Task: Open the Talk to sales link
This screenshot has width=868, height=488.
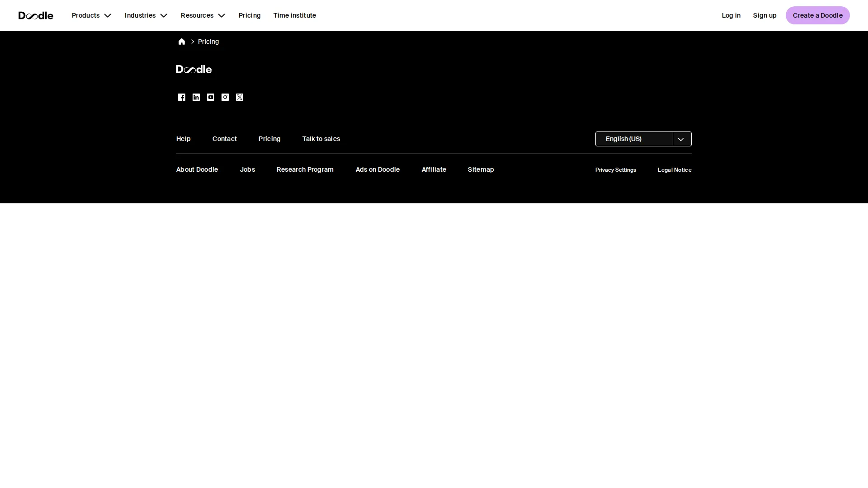Action: tap(321, 139)
